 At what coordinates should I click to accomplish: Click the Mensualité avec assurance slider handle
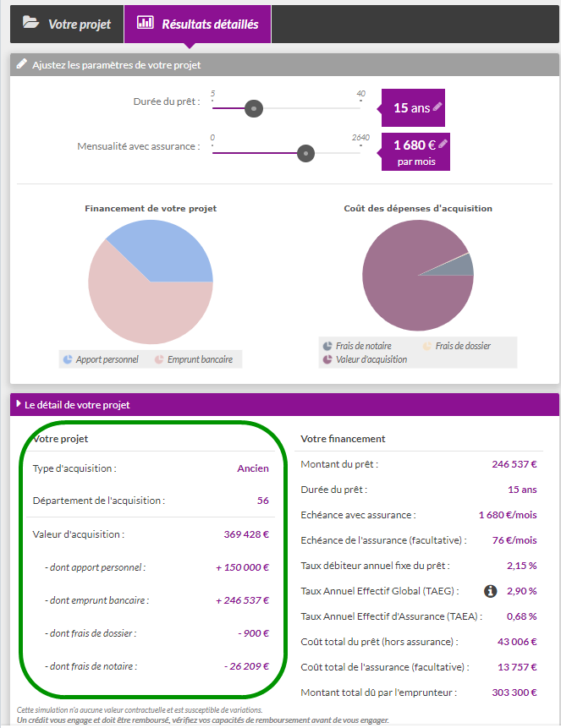point(306,153)
